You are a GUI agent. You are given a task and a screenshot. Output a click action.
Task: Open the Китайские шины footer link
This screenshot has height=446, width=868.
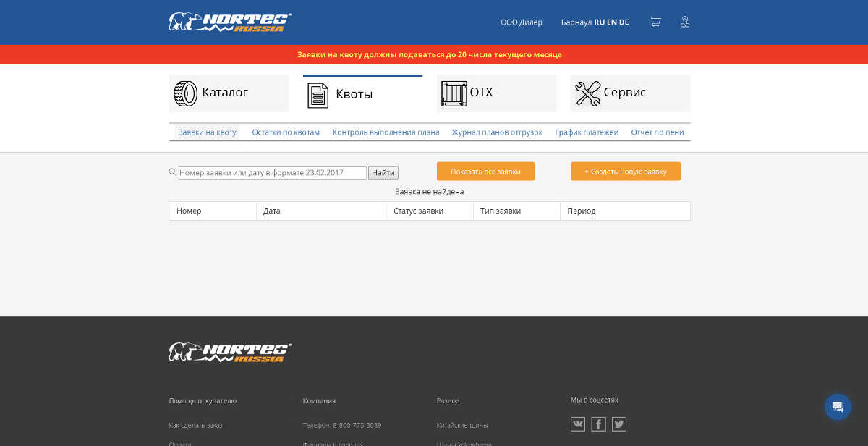[462, 425]
